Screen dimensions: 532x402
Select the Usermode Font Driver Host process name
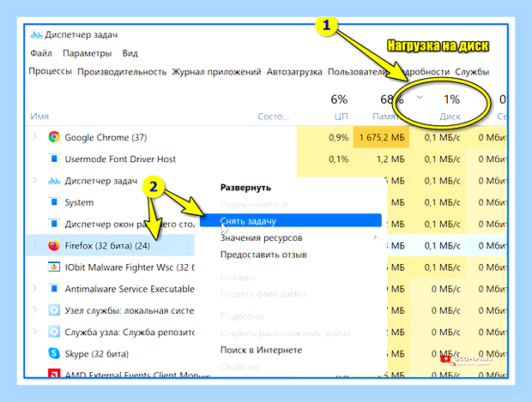click(120, 159)
